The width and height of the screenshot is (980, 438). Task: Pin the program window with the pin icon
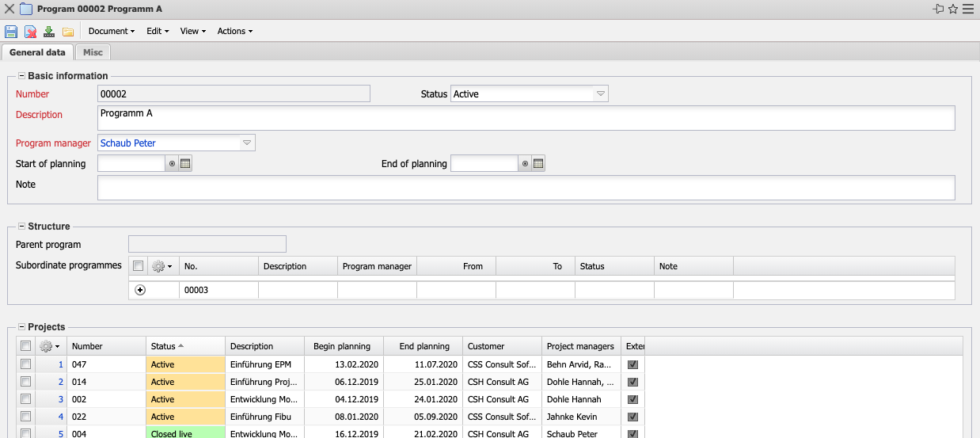click(x=939, y=10)
